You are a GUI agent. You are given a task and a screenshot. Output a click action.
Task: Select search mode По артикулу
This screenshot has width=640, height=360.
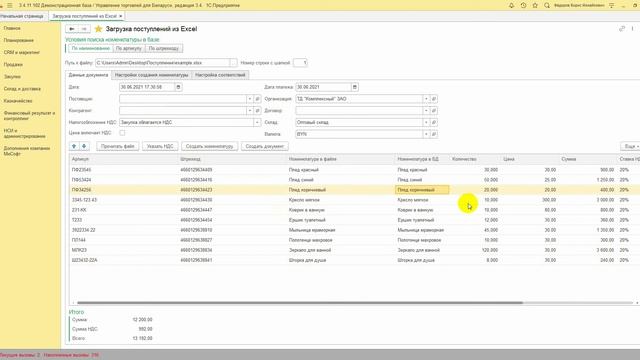coord(129,48)
